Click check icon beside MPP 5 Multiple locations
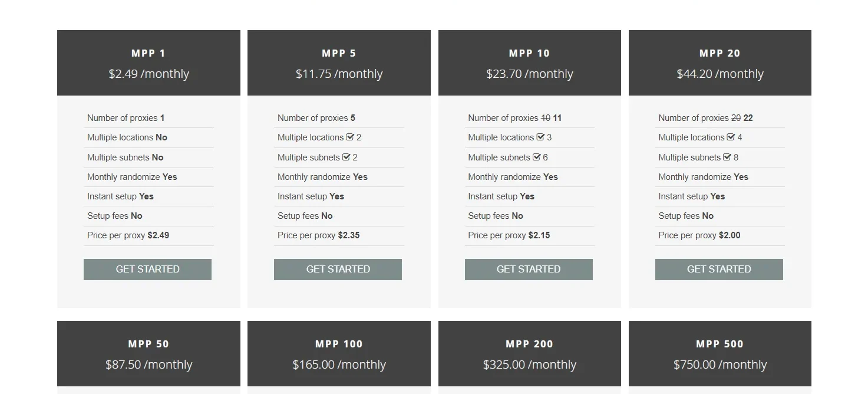The width and height of the screenshot is (868, 394). point(350,137)
